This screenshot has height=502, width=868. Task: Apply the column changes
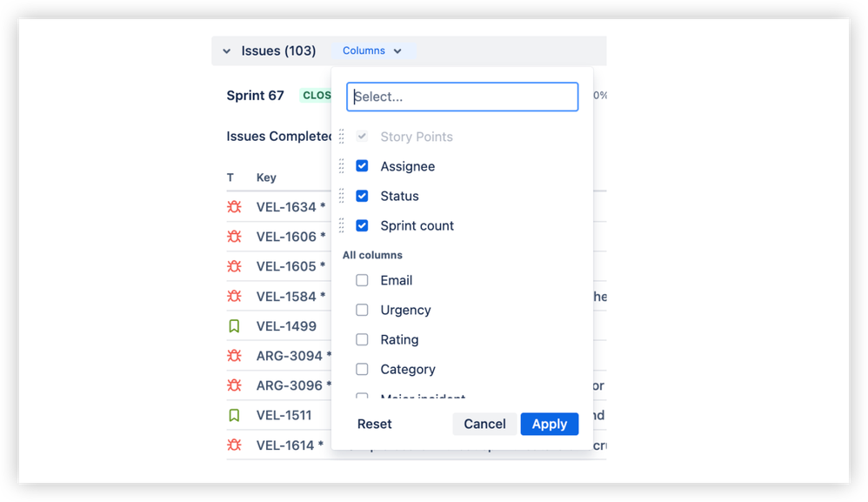pos(550,424)
